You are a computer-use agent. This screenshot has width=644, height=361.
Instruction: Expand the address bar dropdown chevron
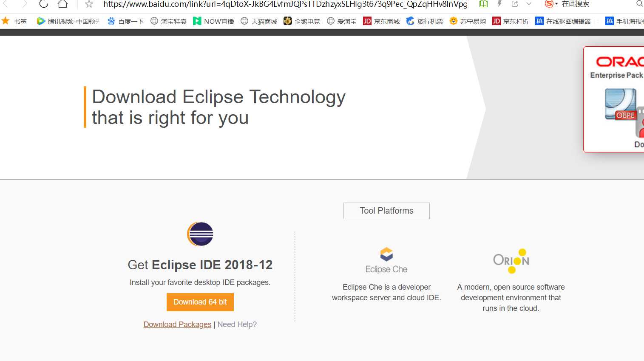(529, 4)
